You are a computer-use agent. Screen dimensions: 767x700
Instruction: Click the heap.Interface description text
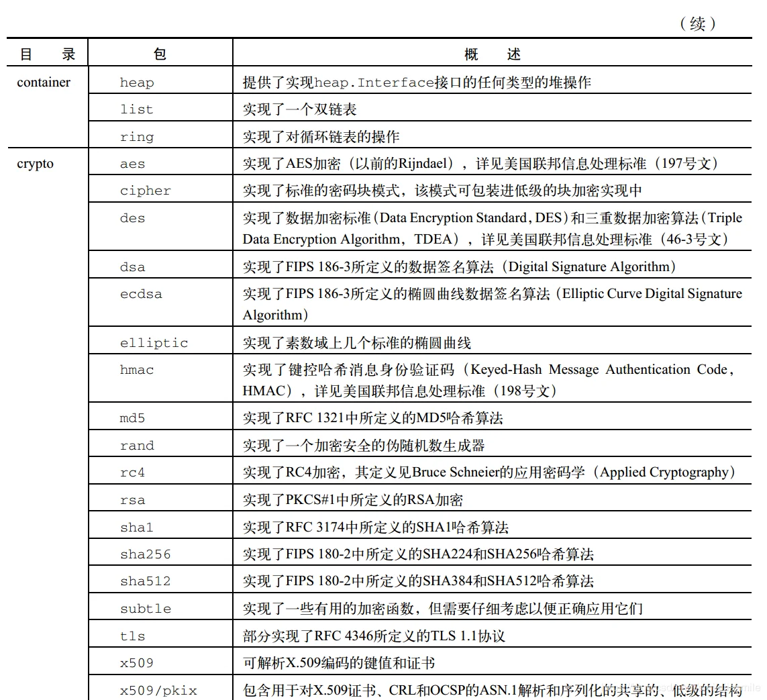coord(417,82)
